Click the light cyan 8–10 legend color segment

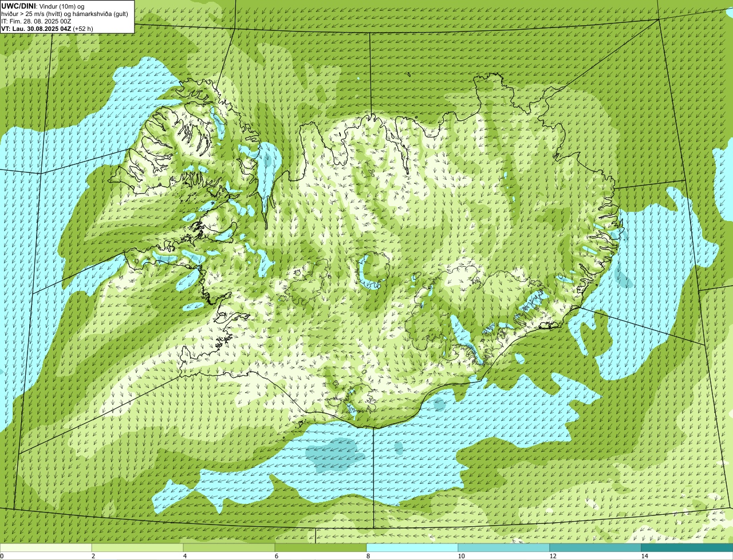(412, 547)
